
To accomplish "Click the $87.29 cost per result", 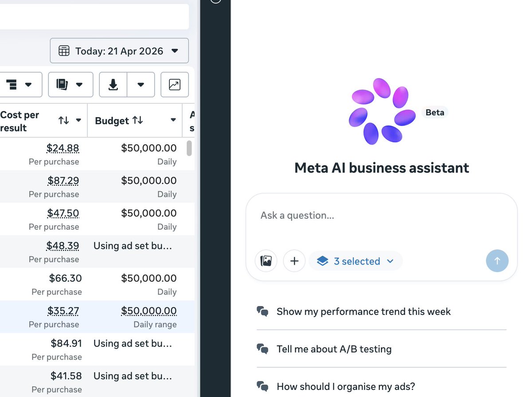I will point(63,181).
